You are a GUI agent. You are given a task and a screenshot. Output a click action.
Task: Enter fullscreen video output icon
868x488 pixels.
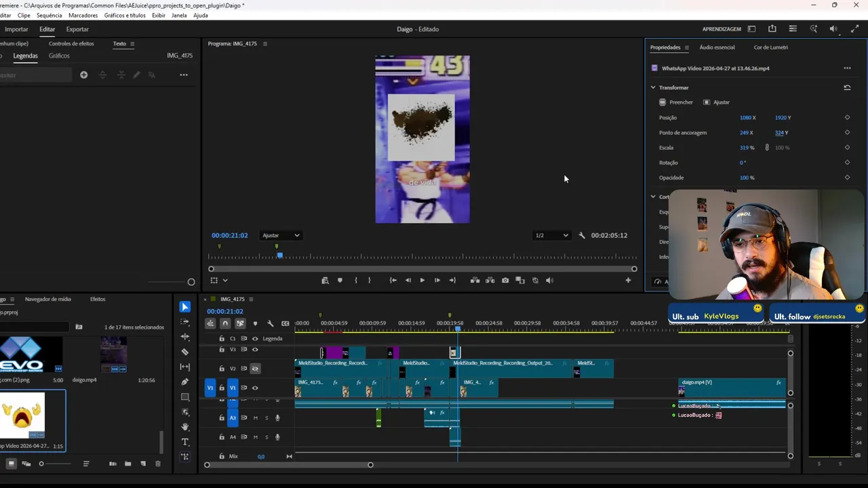point(854,28)
